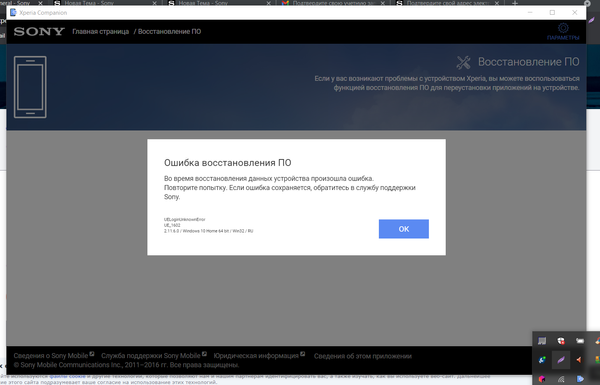Open purple feather icon in system tray

click(x=561, y=360)
